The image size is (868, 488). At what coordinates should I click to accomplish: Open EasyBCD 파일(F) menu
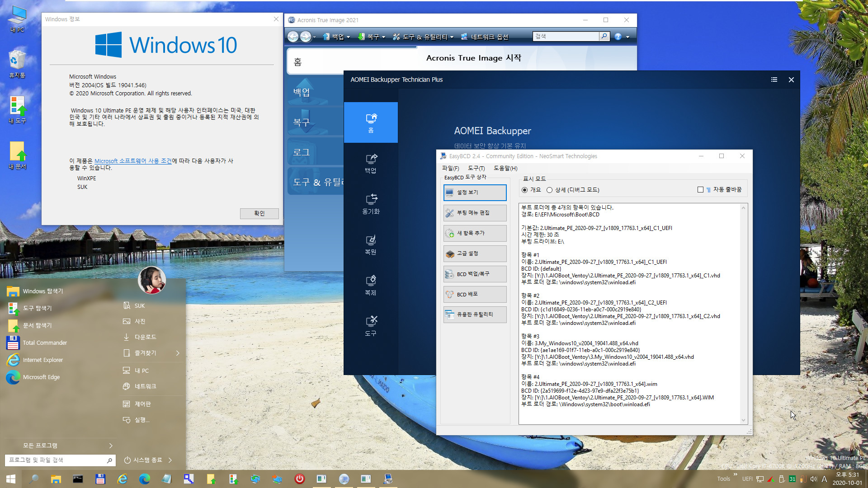[x=450, y=168]
